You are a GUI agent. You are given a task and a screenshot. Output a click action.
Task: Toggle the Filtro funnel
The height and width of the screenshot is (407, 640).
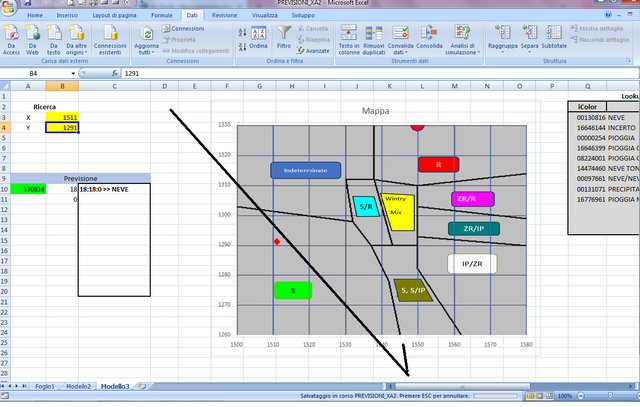[x=284, y=38]
